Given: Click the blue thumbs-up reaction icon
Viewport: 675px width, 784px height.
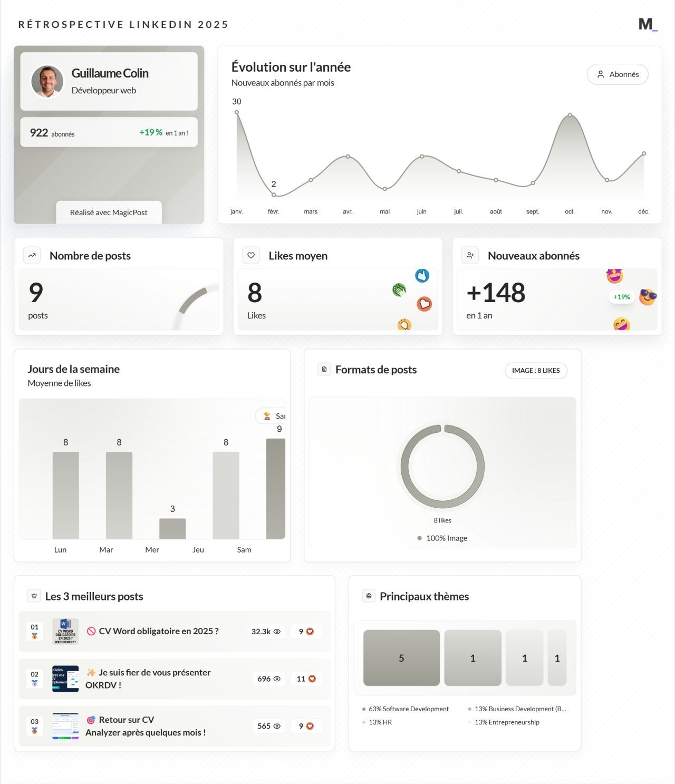Looking at the screenshot, I should click(x=422, y=275).
